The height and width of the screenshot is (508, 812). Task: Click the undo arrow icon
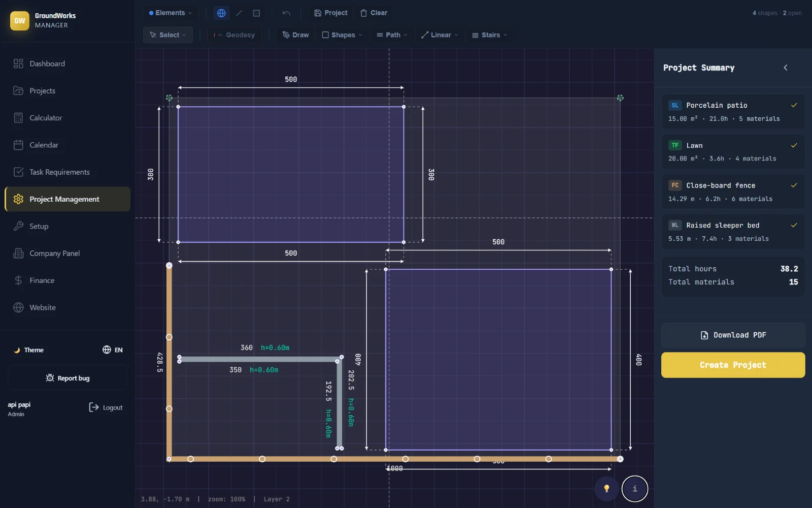pyautogui.click(x=286, y=13)
